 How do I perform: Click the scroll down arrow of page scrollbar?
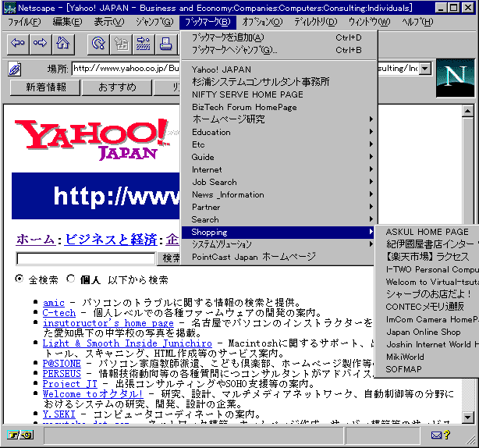(x=468, y=418)
